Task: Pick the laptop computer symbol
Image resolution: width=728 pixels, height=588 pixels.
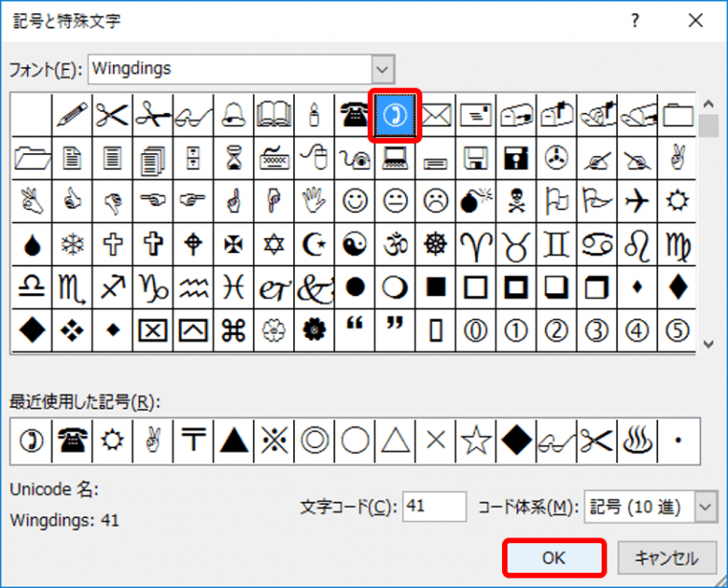Action: point(395,158)
